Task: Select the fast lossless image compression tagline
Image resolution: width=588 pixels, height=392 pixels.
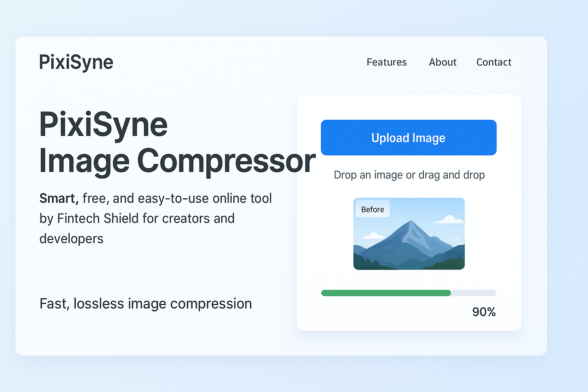Action: point(145,303)
